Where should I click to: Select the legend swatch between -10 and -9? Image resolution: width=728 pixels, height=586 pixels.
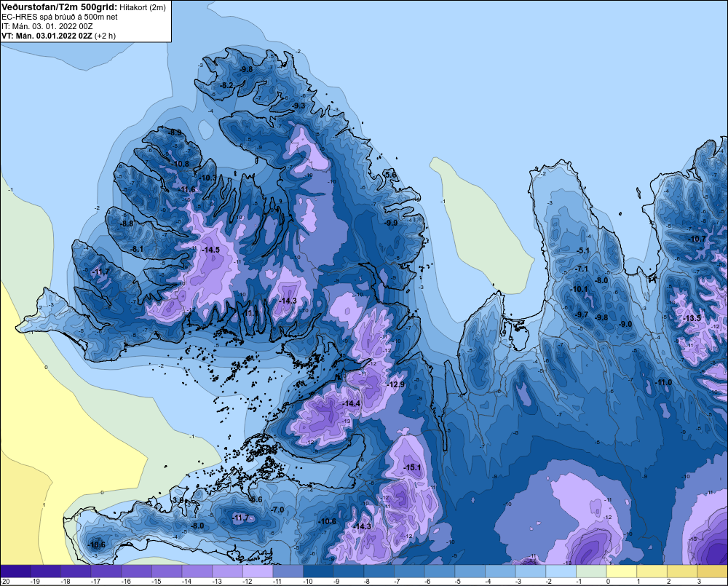(318, 571)
